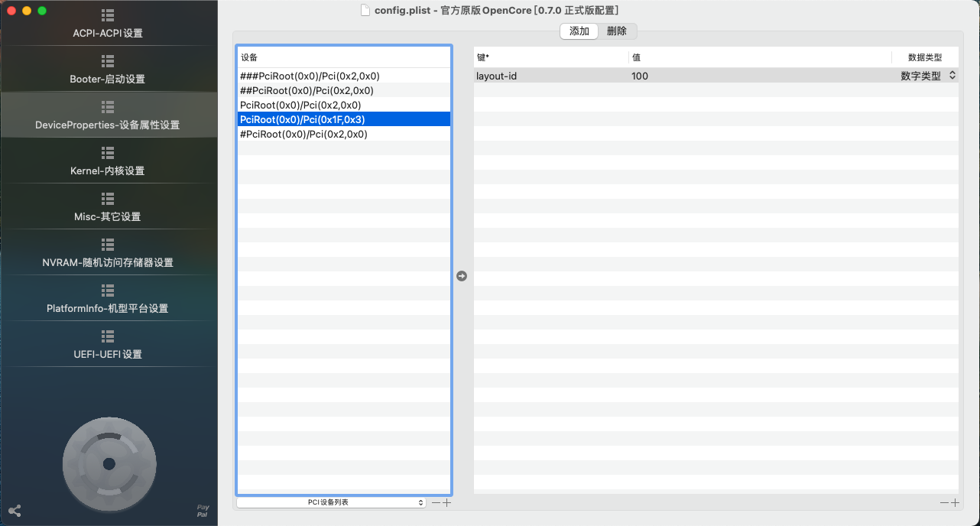Screen dimensions: 980x526
Task: Add a device with plus under device list
Action: [447, 502]
